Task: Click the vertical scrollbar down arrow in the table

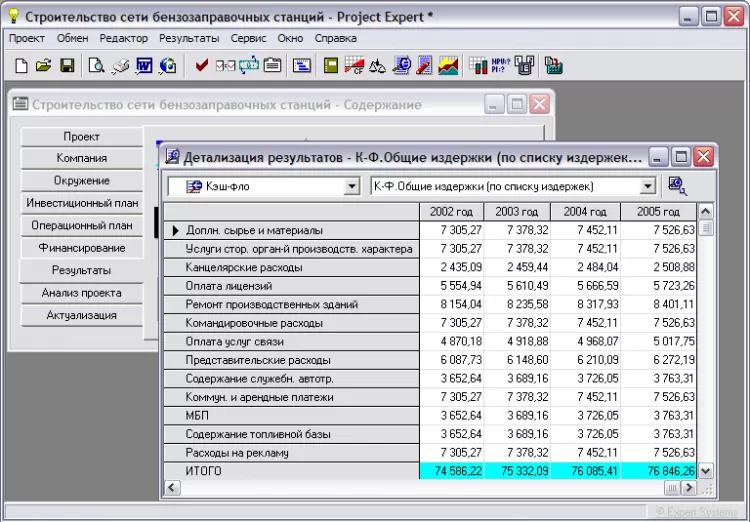Action: click(705, 470)
